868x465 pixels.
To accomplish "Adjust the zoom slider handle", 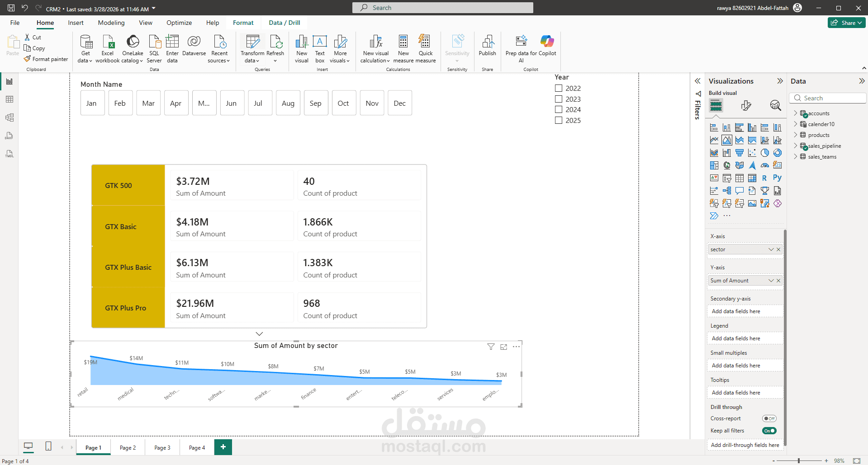I will pyautogui.click(x=799, y=460).
